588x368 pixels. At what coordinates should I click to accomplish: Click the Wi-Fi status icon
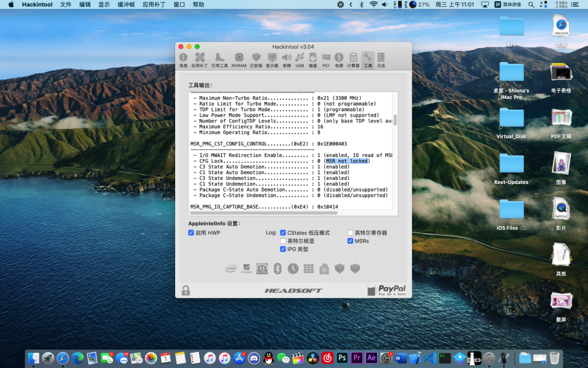point(373,5)
